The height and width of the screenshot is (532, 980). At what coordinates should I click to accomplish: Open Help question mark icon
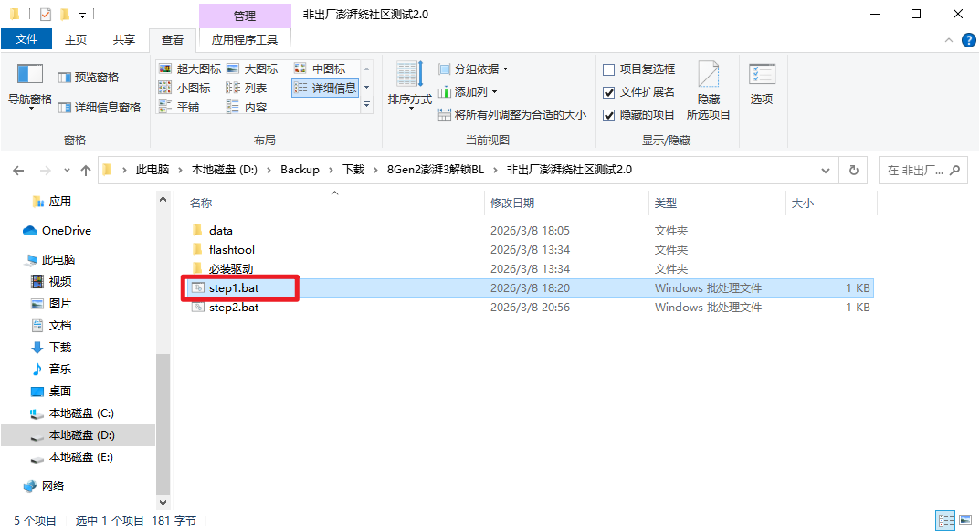click(968, 40)
